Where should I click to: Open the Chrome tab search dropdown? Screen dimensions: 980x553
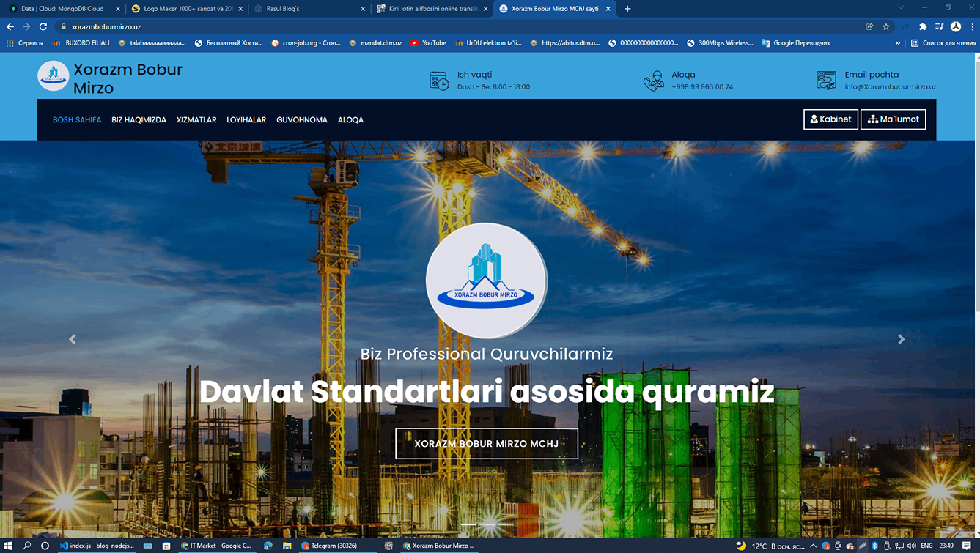(901, 8)
